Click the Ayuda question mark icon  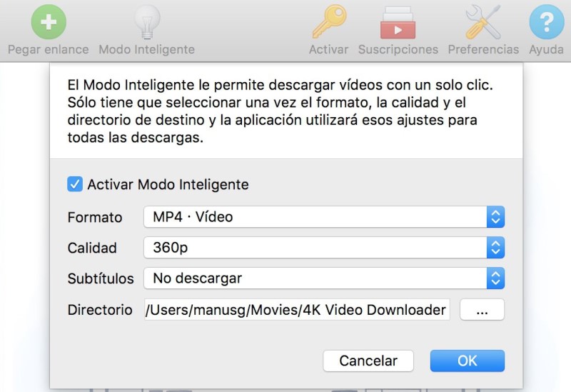(546, 22)
